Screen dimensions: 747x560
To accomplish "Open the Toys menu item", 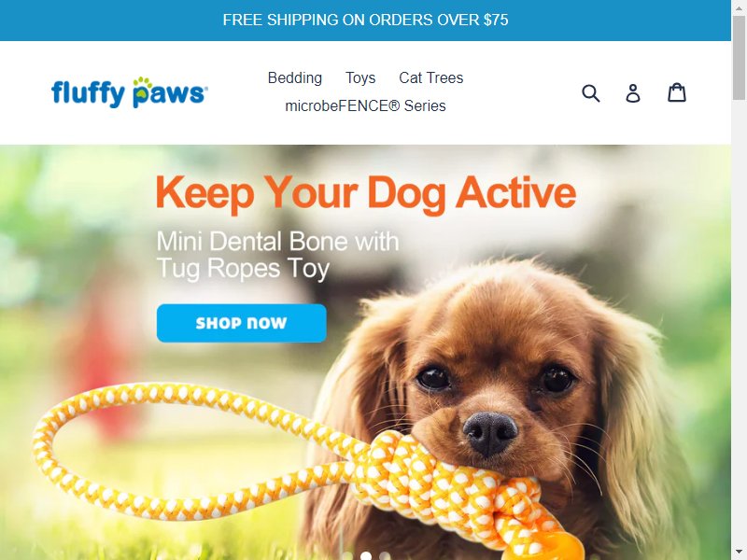I will [x=360, y=77].
